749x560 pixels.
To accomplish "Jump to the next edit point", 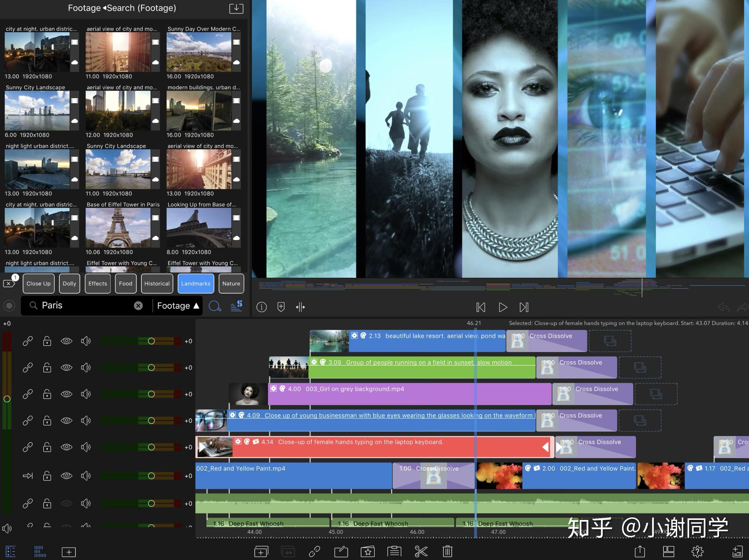I will pyautogui.click(x=524, y=307).
